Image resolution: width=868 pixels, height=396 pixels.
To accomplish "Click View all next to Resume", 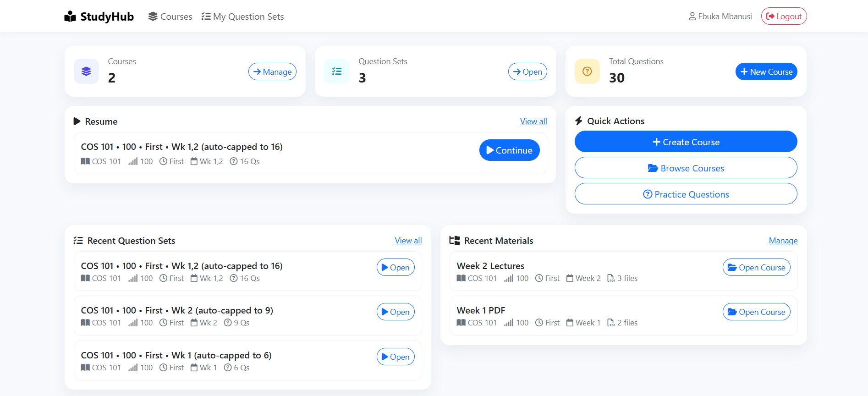I will click(x=533, y=121).
